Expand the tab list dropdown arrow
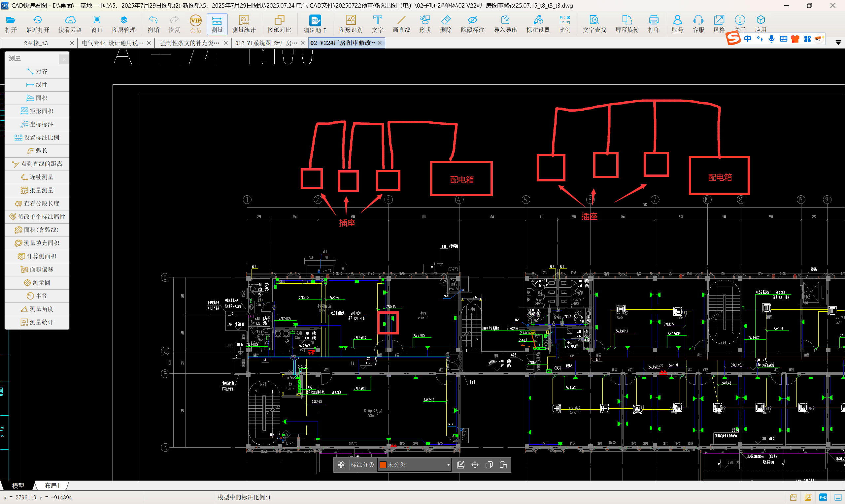The image size is (845, 504). (x=838, y=43)
